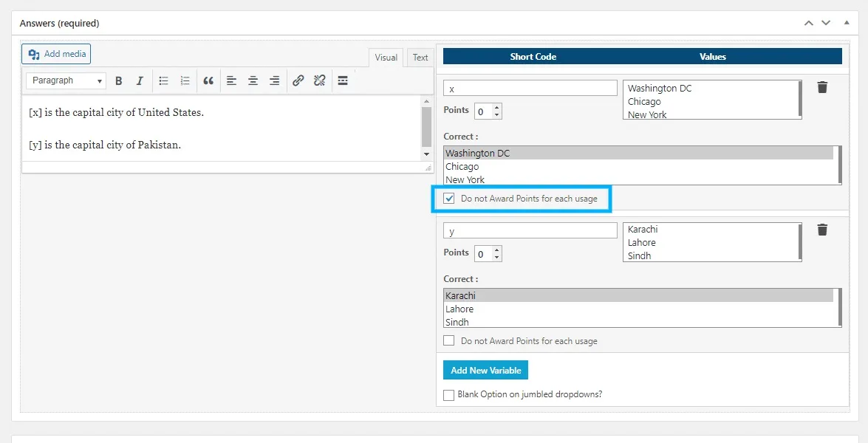Image resolution: width=868 pixels, height=443 pixels.
Task: Insert a bulleted list
Action: (164, 81)
